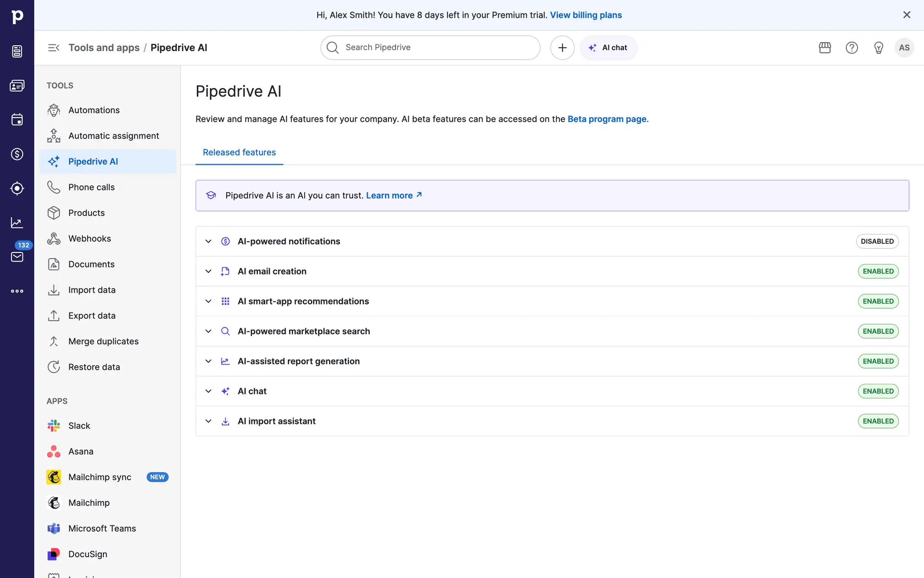Open the lightbulb Sales Assistant icon
Viewport: 924px width, 578px height.
click(879, 48)
